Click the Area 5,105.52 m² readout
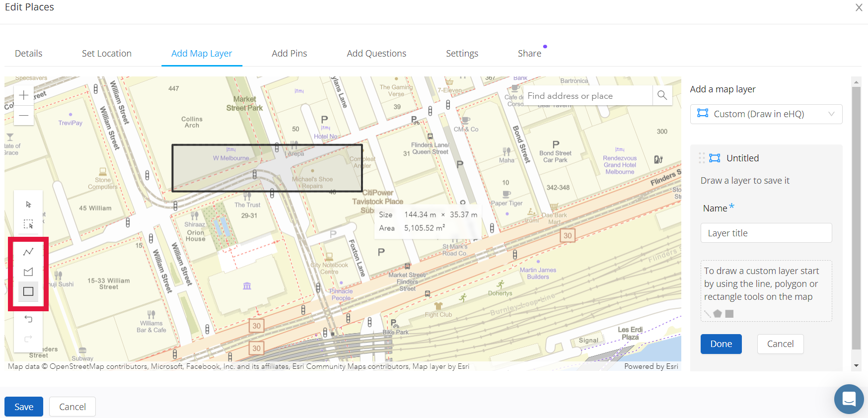This screenshot has height=418, width=868. coord(412,228)
